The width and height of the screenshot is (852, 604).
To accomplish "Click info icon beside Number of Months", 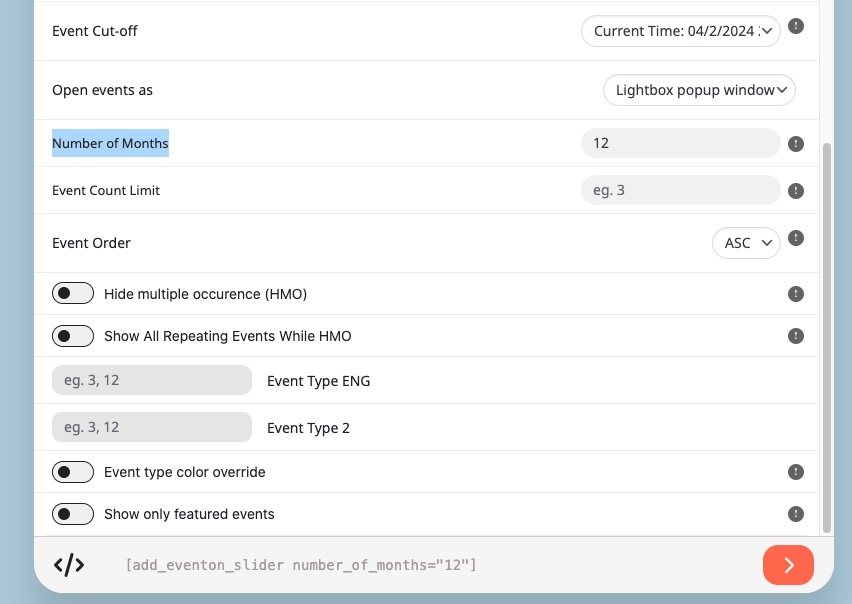I will pyautogui.click(x=795, y=143).
